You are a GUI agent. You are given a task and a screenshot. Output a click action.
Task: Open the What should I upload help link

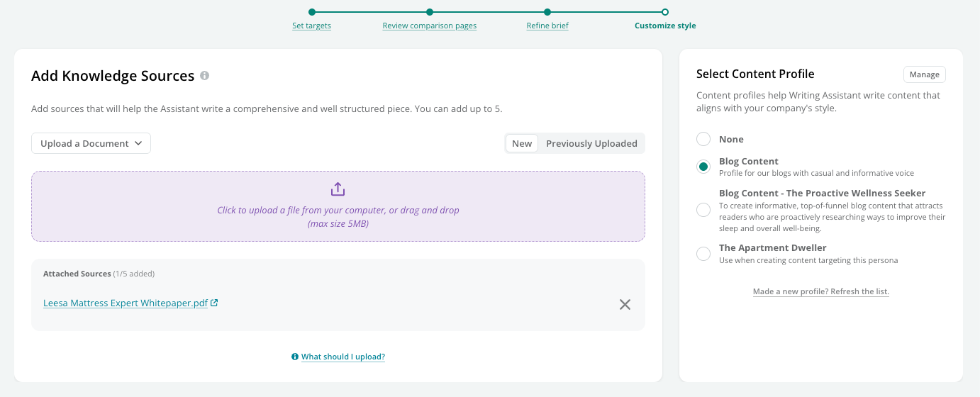coord(343,357)
